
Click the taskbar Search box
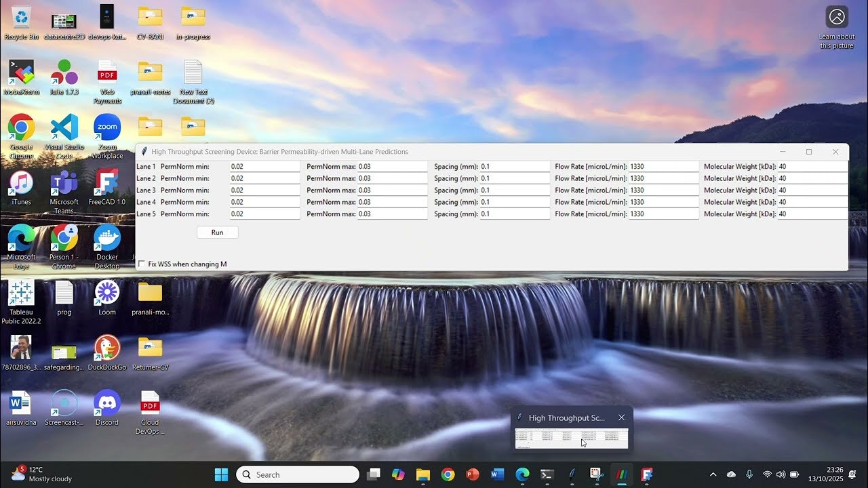pyautogui.click(x=298, y=474)
